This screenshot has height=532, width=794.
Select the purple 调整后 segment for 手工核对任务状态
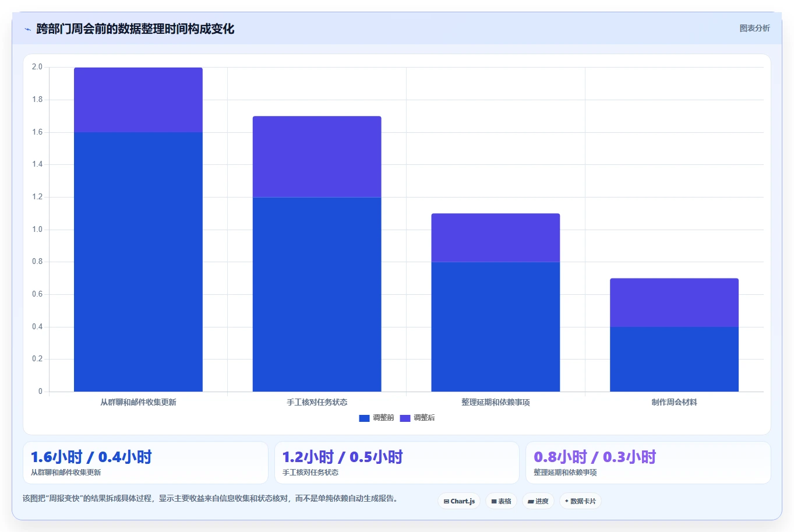pyautogui.click(x=317, y=157)
